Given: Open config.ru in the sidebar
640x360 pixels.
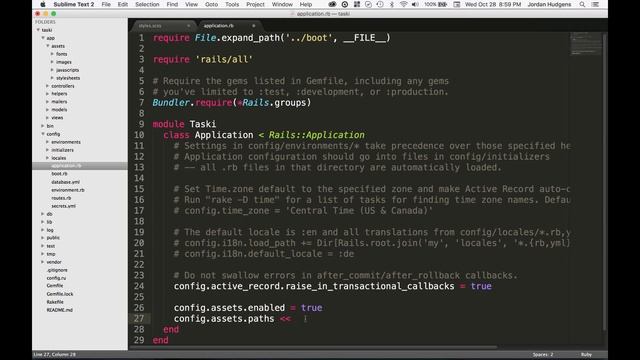Looking at the screenshot, I should [x=56, y=278].
